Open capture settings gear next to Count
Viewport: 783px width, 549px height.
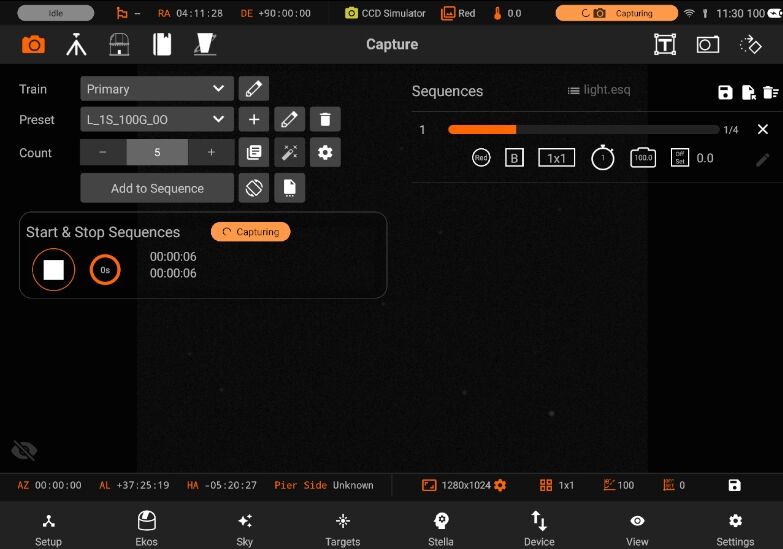[x=325, y=152]
